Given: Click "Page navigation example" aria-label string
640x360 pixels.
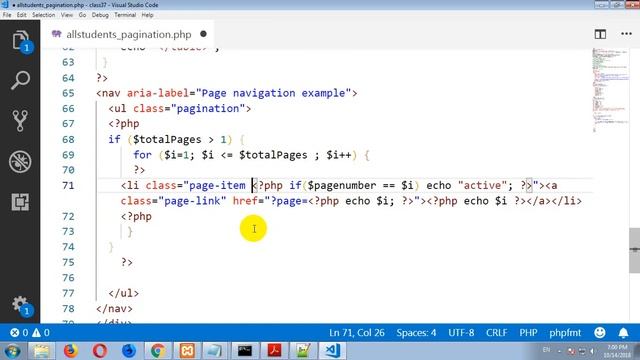Looking at the screenshot, I should pos(273,93).
